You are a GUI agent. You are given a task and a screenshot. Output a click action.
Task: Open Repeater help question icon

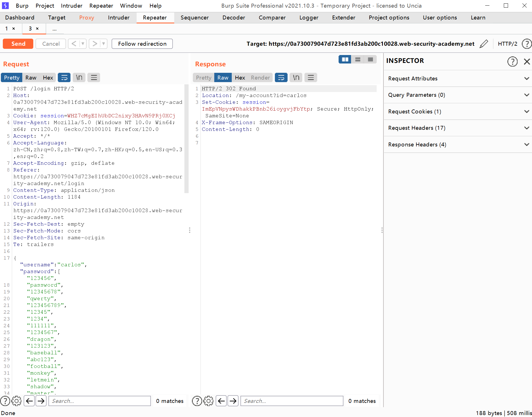(x=527, y=44)
